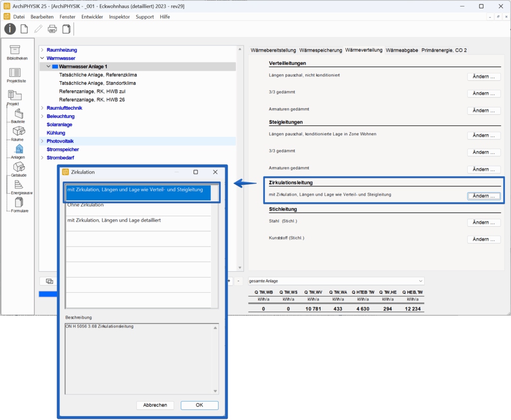Open the gesamte Anlage dropdown
The width and height of the screenshot is (511, 420).
point(336,281)
